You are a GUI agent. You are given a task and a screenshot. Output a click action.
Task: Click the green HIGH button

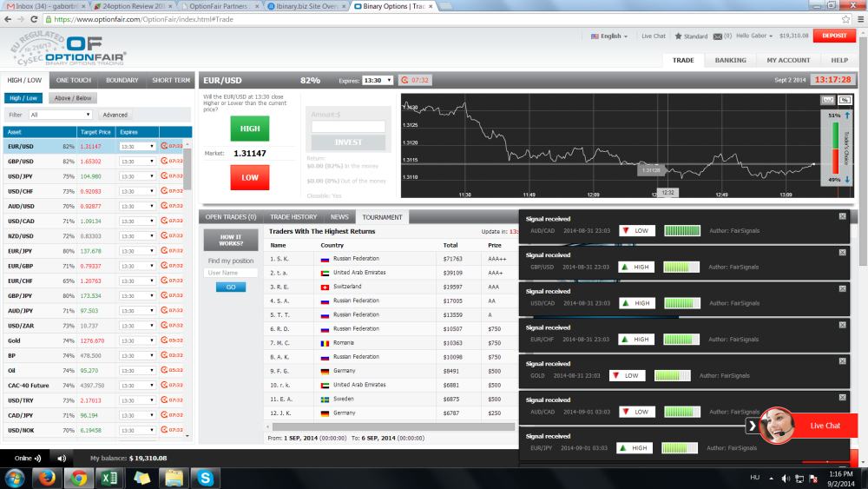coord(250,129)
